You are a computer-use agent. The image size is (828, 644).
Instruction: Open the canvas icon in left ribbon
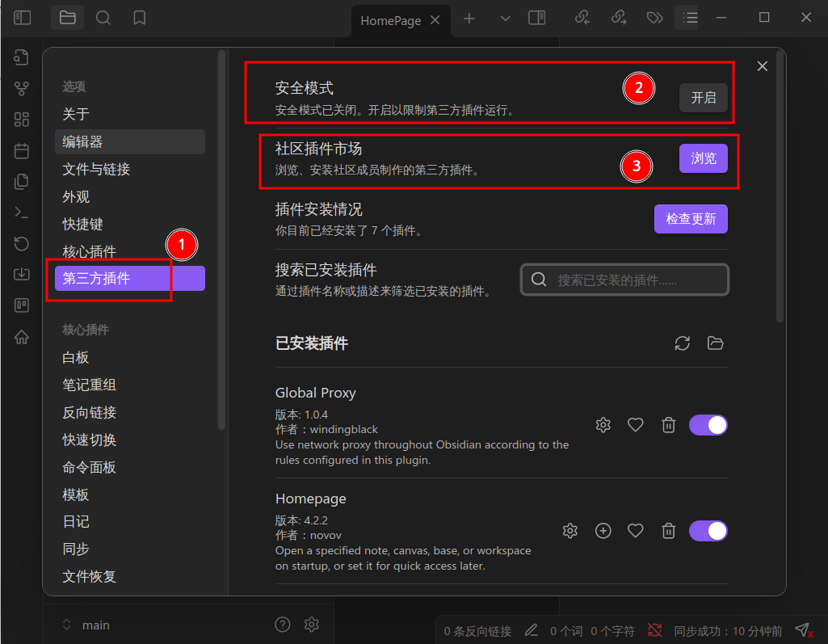click(x=22, y=120)
